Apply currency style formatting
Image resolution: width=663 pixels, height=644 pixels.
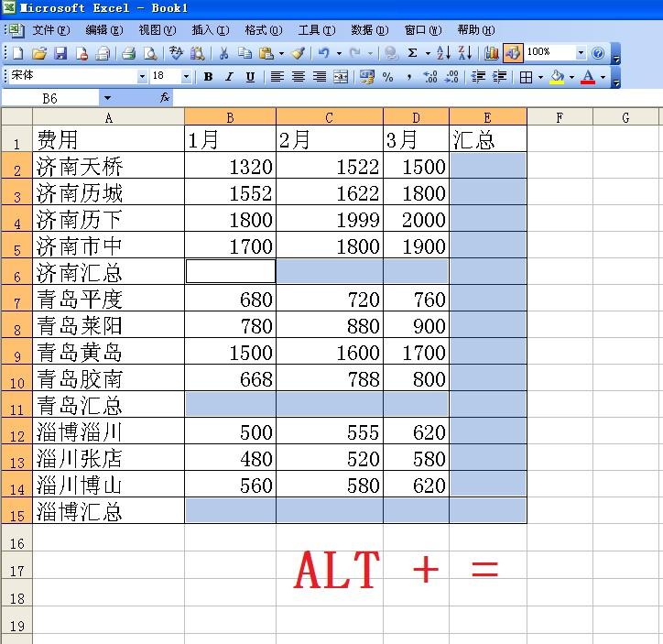[x=367, y=77]
